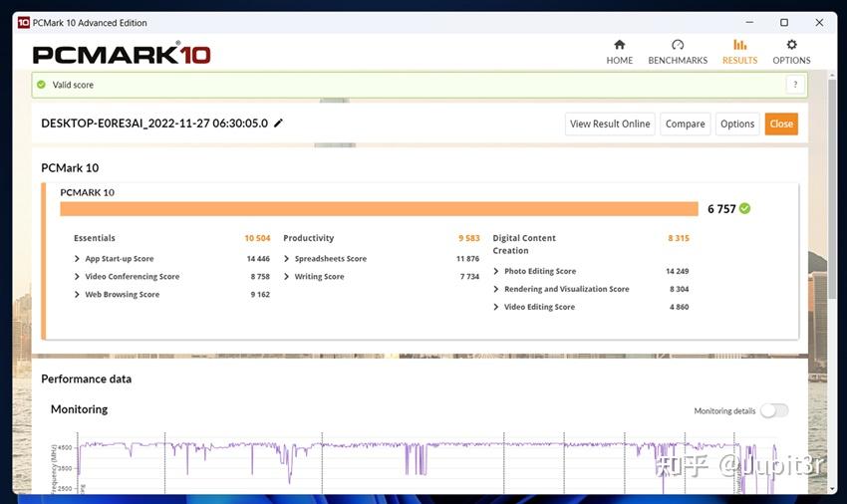Expand Writing Score

pyautogui.click(x=286, y=277)
